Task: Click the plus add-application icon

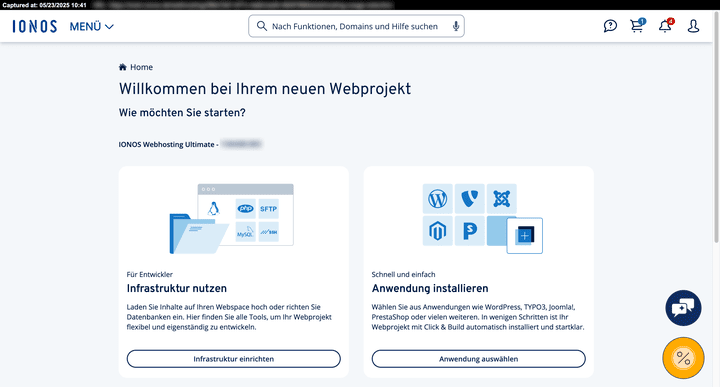Action: coord(524,236)
